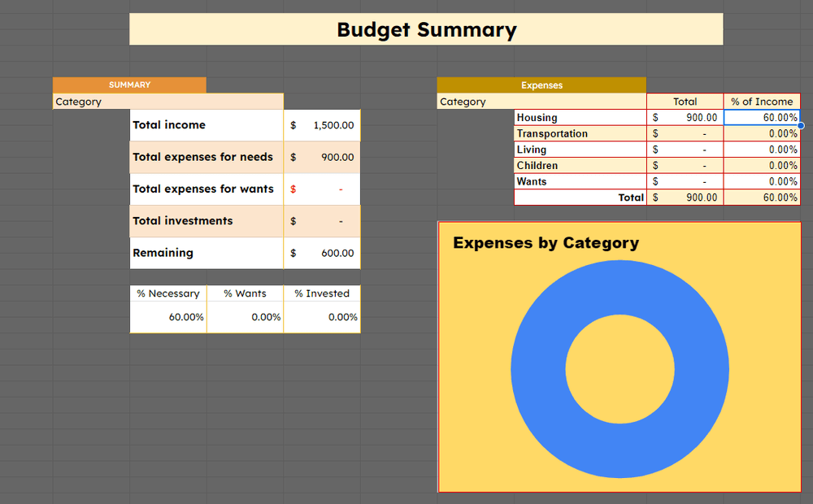Click the Budget Summary title cell
The image size is (813, 504).
click(426, 30)
